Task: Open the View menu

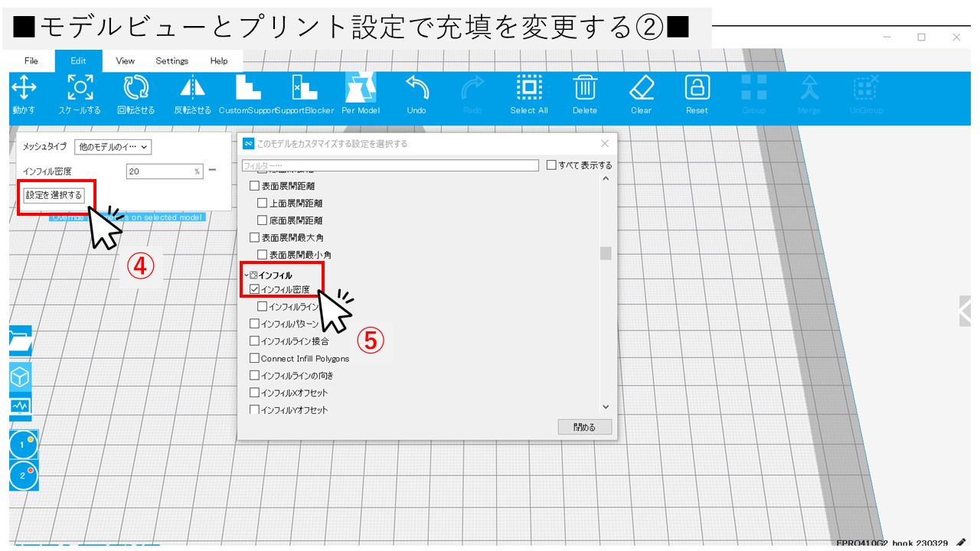Action: (x=125, y=61)
